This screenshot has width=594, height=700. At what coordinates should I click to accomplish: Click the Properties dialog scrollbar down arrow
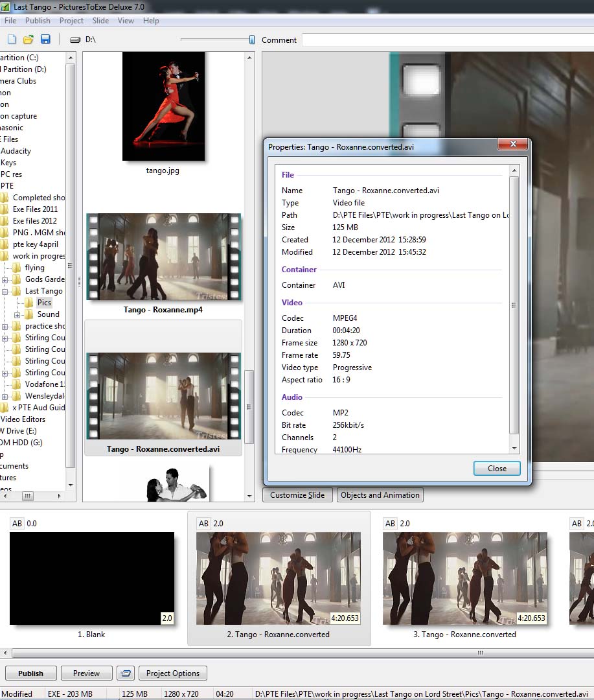click(x=514, y=449)
